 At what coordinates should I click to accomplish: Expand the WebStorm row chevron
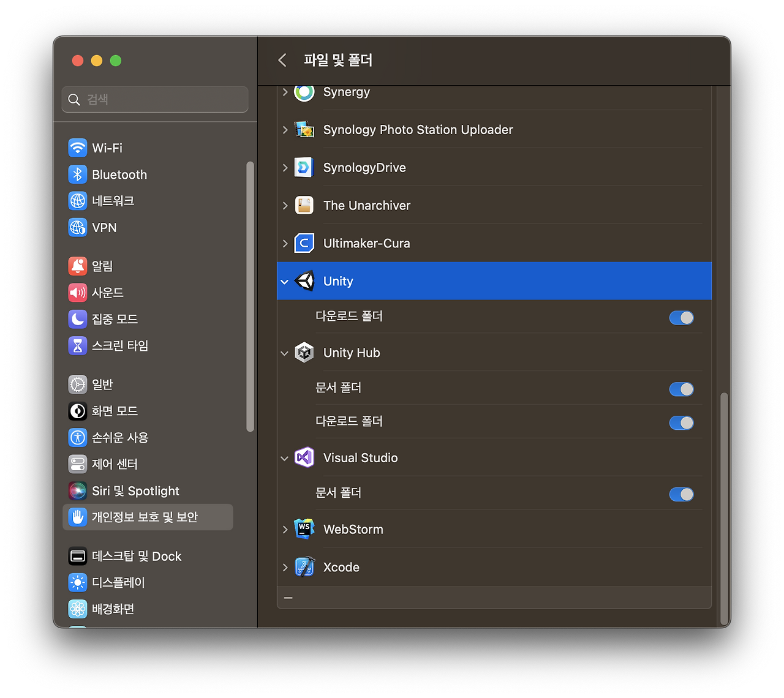[x=285, y=530]
